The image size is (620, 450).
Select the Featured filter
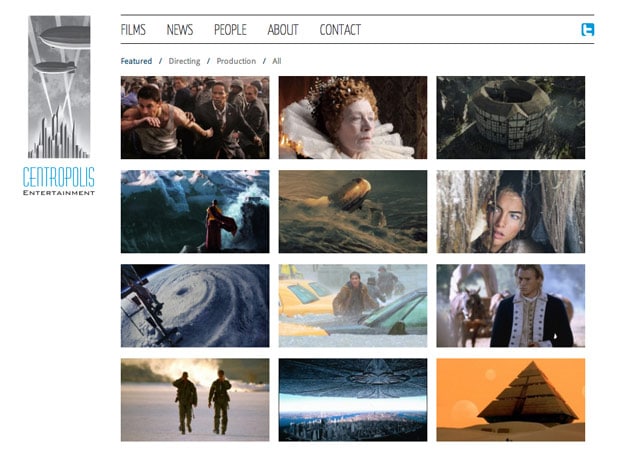[136, 61]
